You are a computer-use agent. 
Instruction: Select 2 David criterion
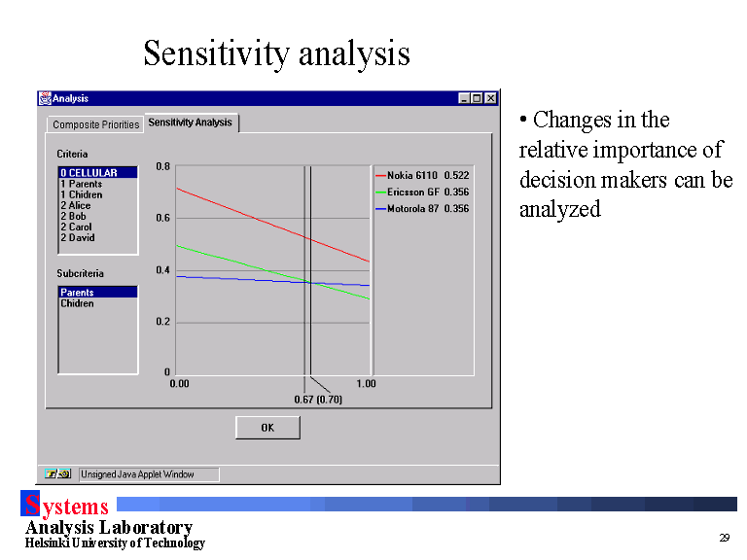(77, 237)
